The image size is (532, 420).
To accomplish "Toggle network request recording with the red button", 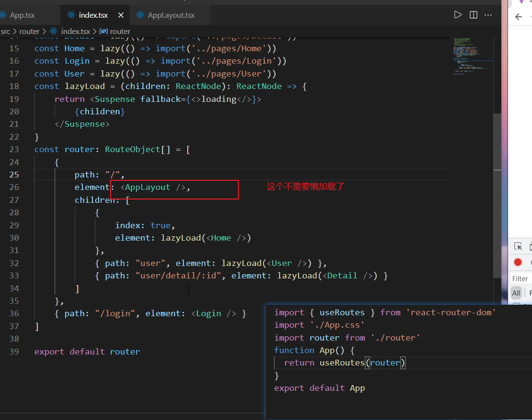I will pos(518,262).
